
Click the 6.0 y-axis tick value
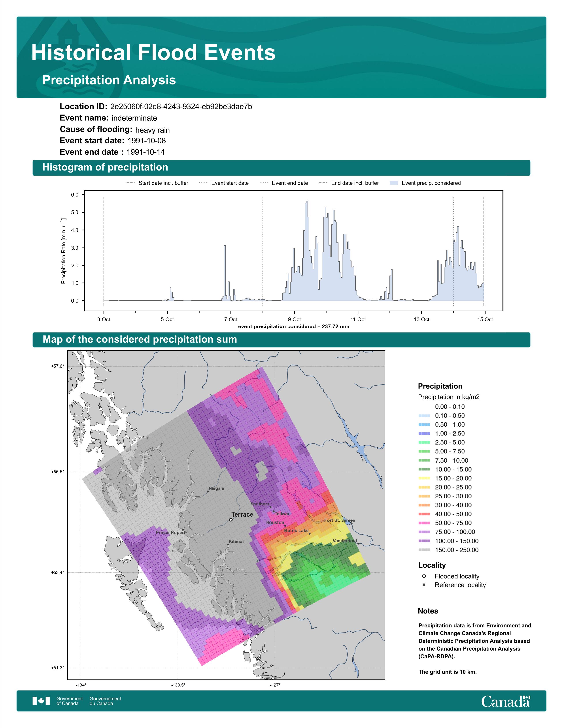click(75, 195)
